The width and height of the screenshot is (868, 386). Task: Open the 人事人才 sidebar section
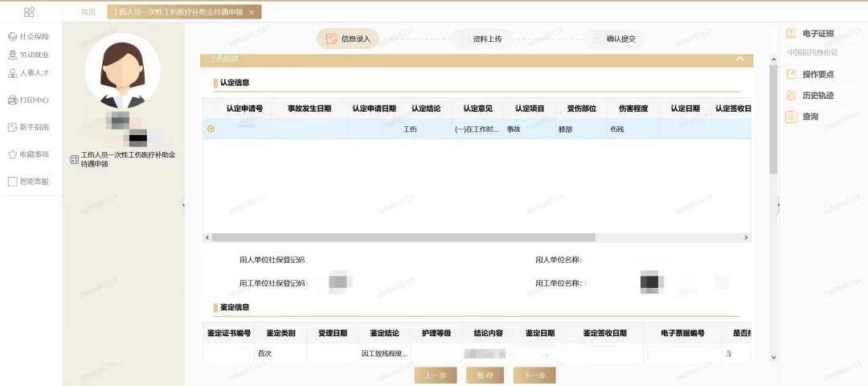pyautogui.click(x=28, y=73)
